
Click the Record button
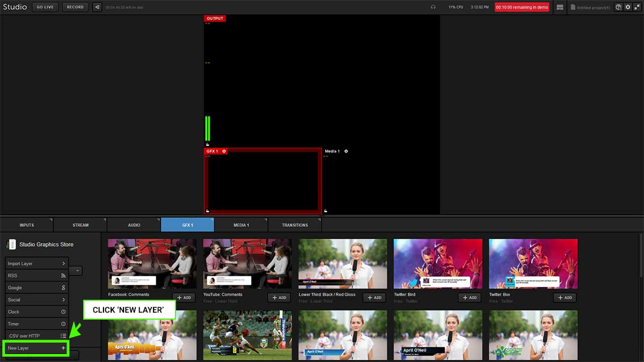coord(75,7)
